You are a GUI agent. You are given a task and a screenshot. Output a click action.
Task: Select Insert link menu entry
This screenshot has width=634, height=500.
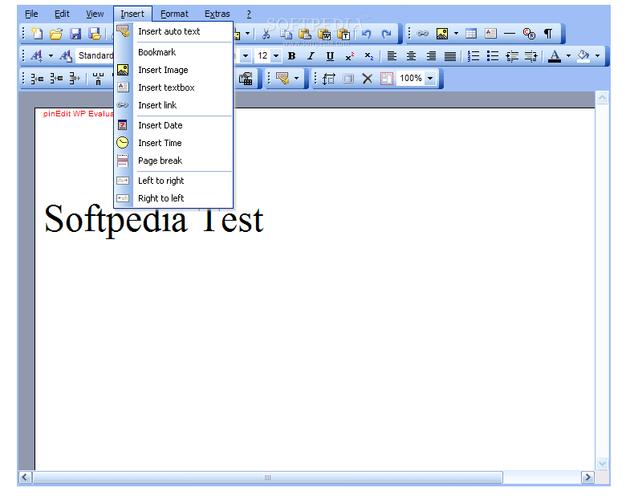point(173,105)
